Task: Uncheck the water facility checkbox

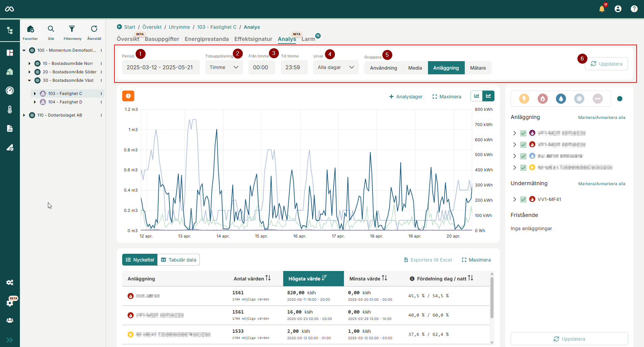Action: [x=523, y=156]
